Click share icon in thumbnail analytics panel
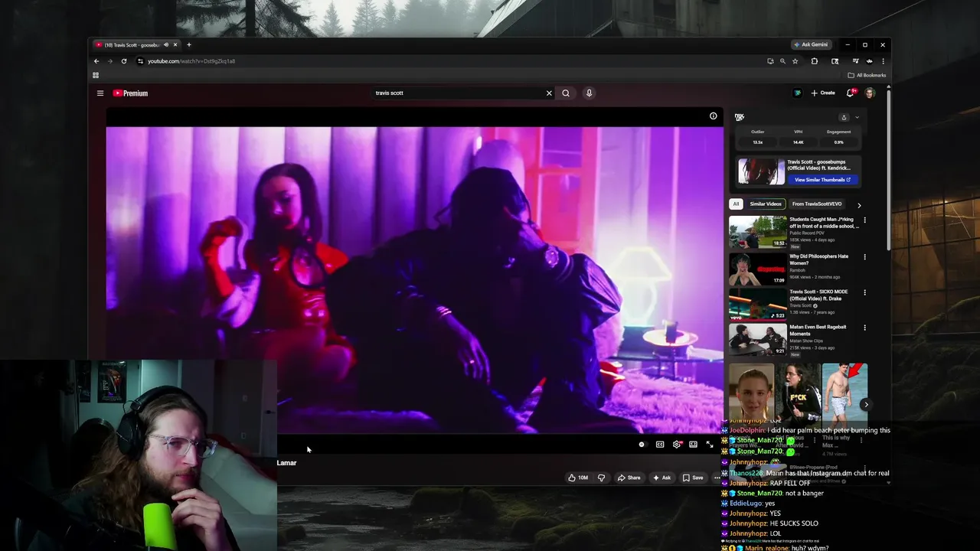The width and height of the screenshot is (980, 551). point(844,117)
